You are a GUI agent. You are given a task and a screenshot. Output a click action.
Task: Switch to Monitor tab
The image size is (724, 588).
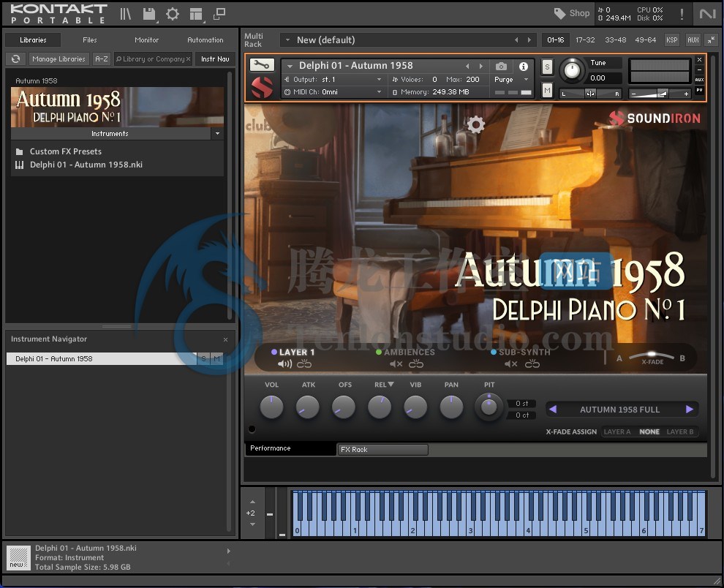[146, 40]
